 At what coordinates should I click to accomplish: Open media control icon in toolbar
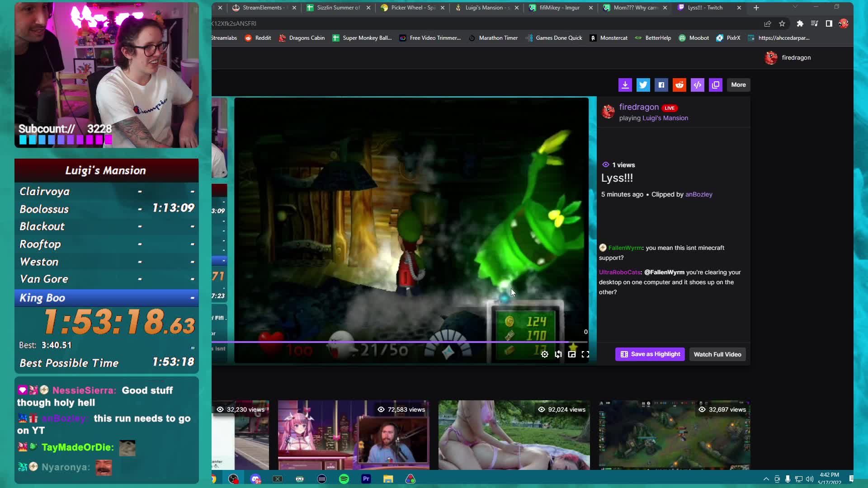coord(814,23)
